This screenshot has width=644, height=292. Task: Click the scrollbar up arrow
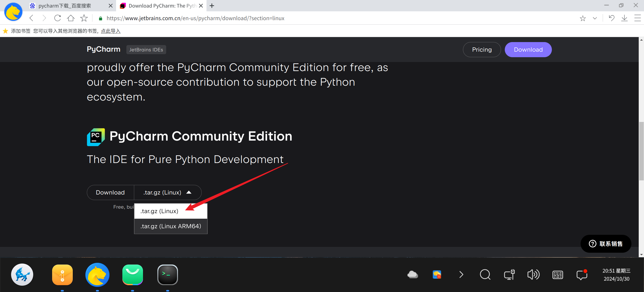click(641, 40)
